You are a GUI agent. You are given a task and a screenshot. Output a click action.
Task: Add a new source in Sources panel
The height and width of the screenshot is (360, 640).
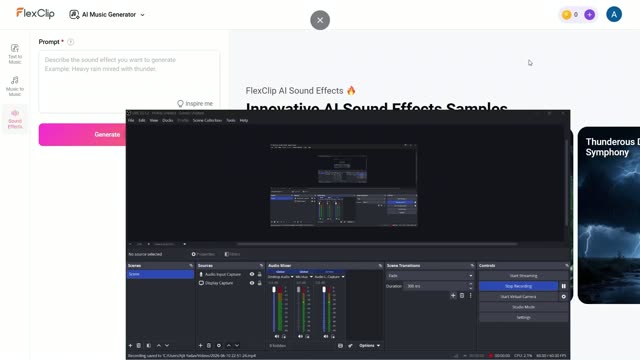200,345
